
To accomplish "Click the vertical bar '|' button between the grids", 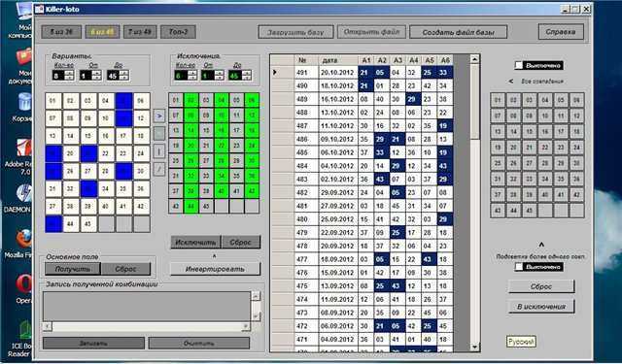I will tap(159, 151).
